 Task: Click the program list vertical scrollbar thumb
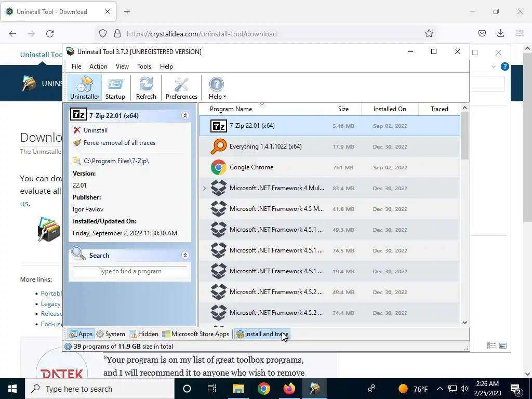pos(464,136)
